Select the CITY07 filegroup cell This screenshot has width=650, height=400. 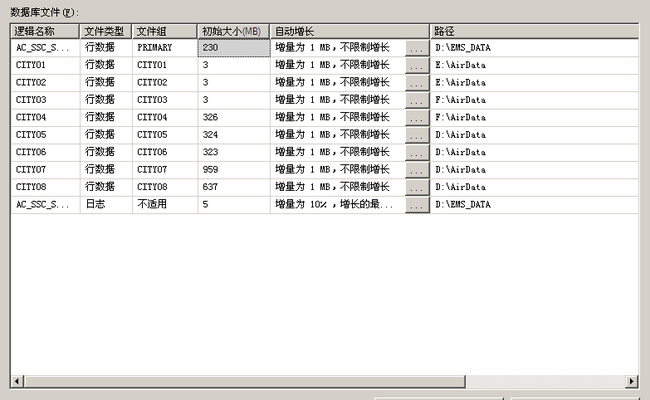tap(165, 170)
